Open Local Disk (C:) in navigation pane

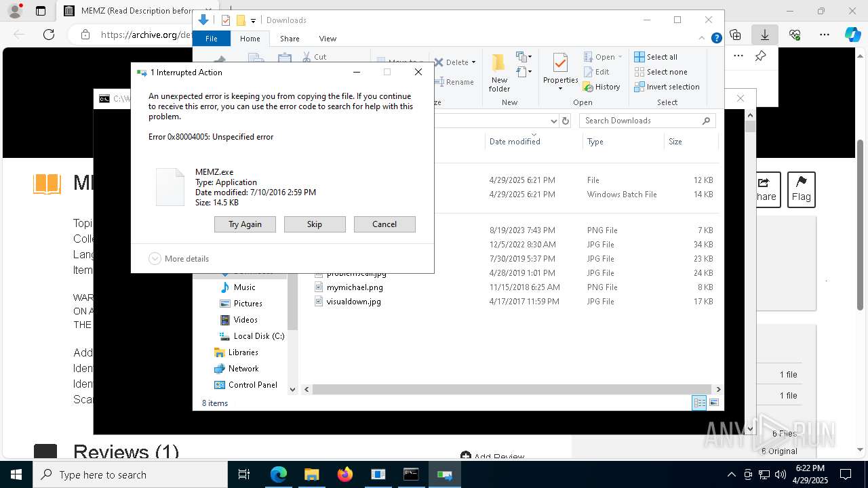tap(258, 336)
